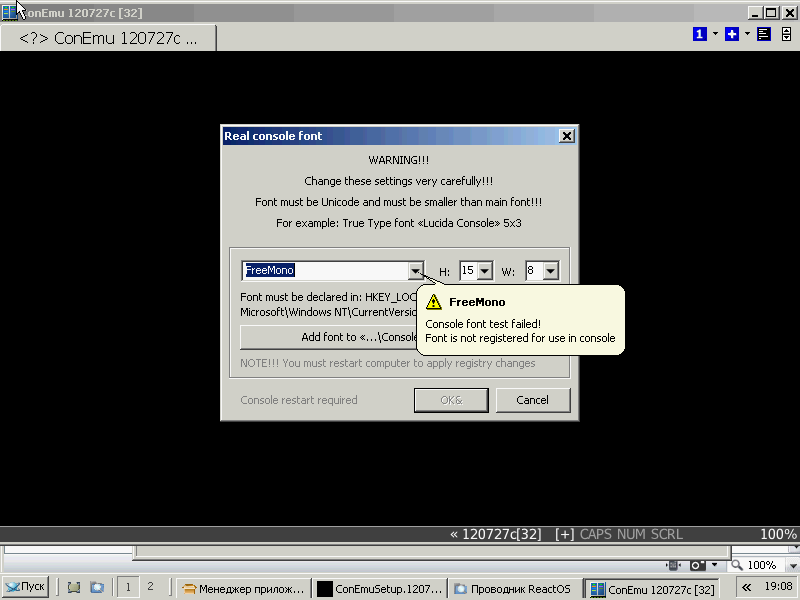Click the [+] status bar indicator
The image size is (800, 600).
coord(564,534)
